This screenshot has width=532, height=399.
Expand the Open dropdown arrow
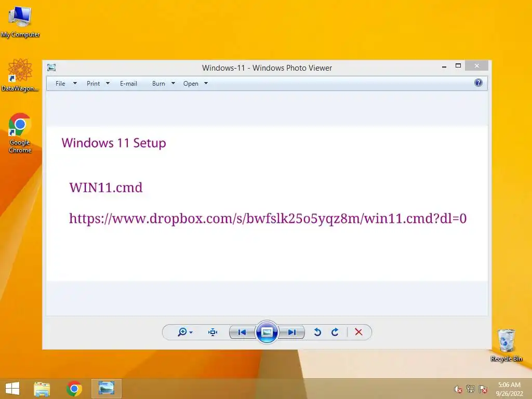(206, 83)
